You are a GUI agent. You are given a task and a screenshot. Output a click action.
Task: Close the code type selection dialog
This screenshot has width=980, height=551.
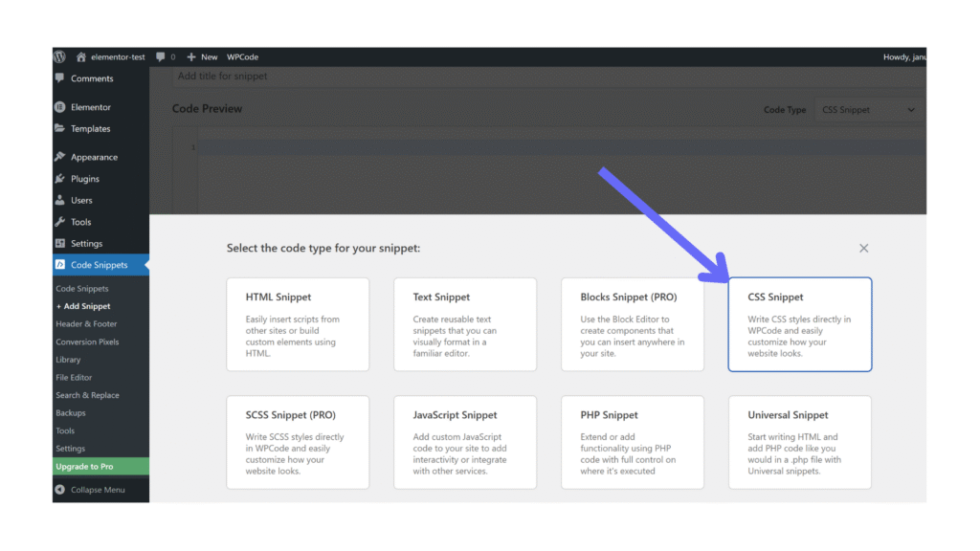[863, 248]
